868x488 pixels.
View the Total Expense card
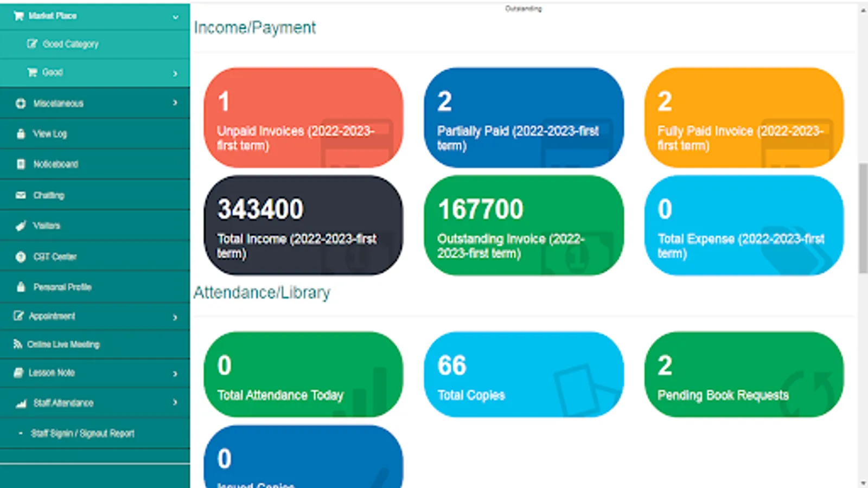[x=744, y=225]
